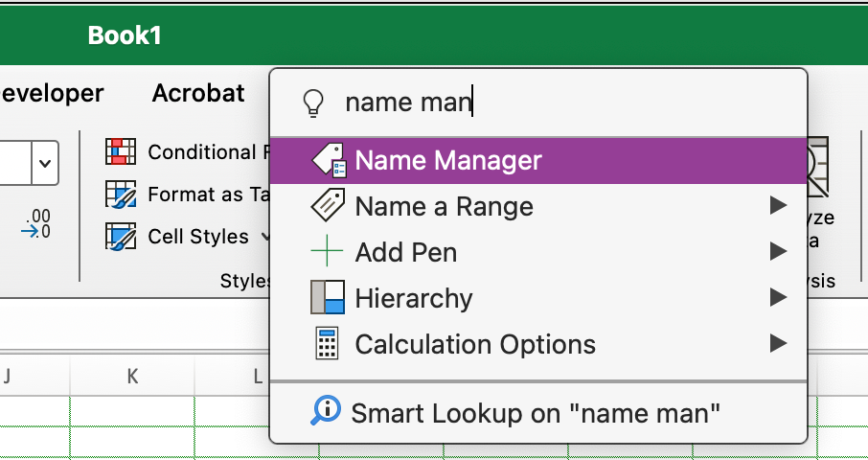Screen dimensions: 868x460
Task: Expand the Add Pen submenu arrow
Action: [x=778, y=252]
